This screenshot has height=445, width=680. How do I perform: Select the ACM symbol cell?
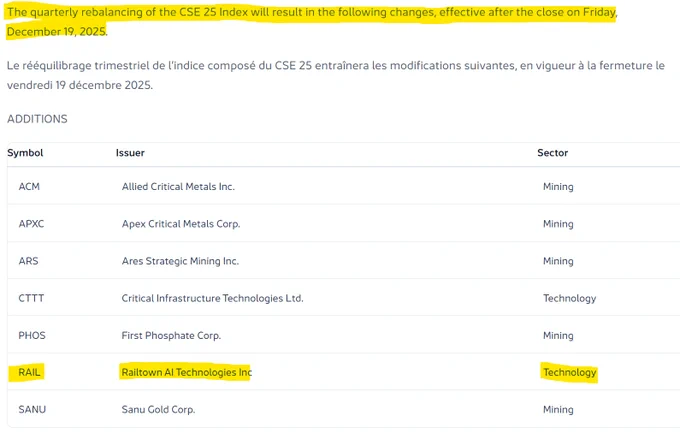click(29, 187)
